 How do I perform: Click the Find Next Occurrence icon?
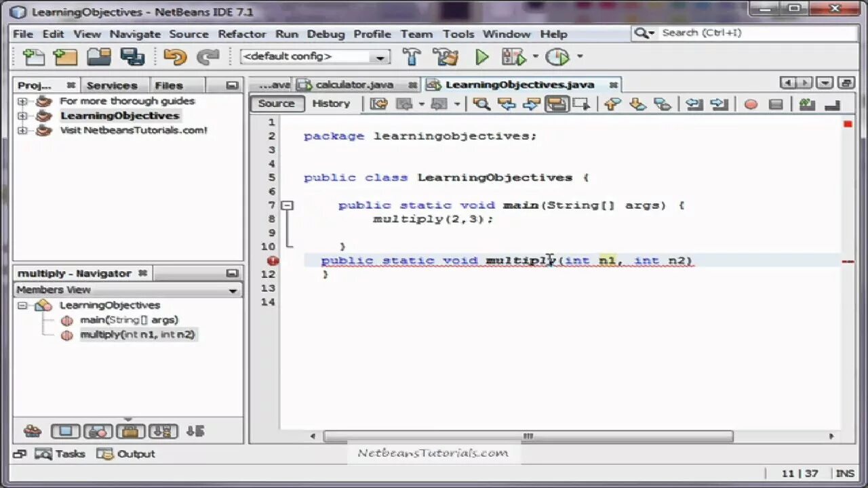(x=532, y=104)
